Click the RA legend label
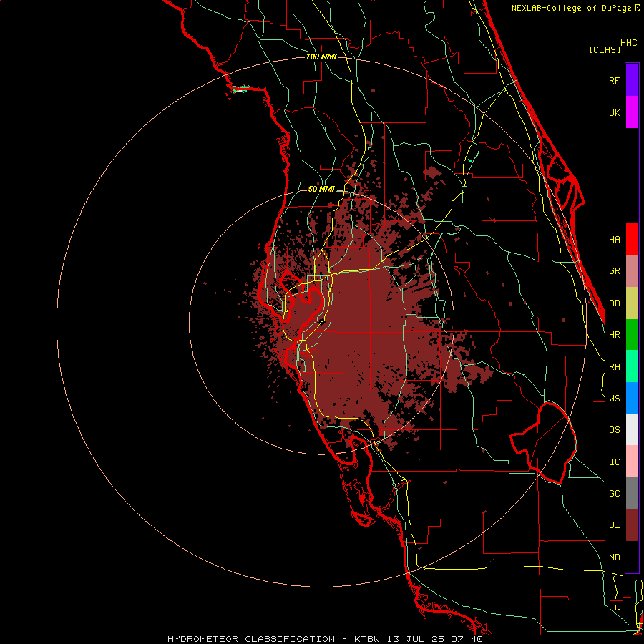The image size is (644, 644). click(614, 367)
